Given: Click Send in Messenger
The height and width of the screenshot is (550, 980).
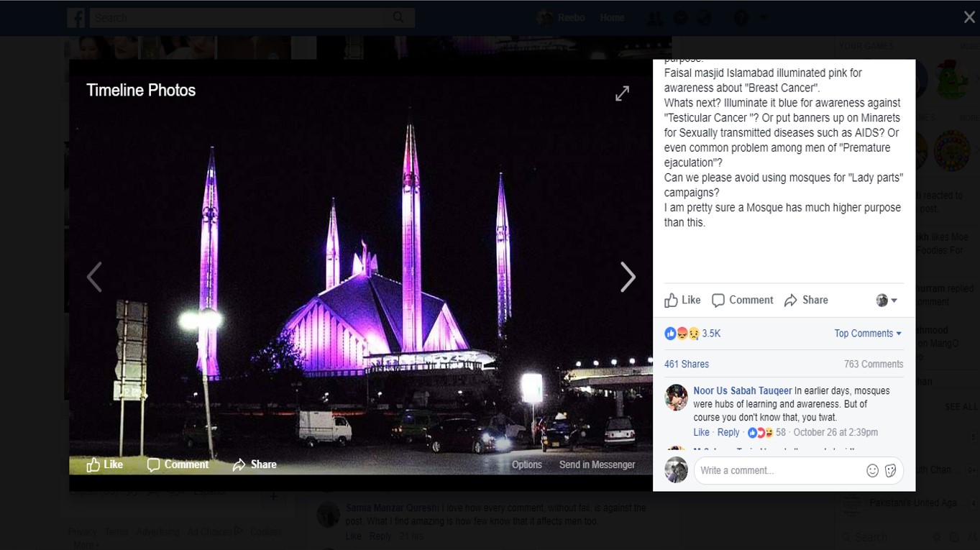Looking at the screenshot, I should [597, 464].
